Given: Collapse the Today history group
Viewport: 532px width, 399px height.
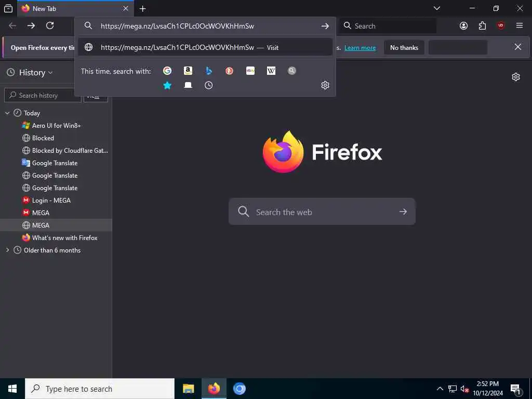Looking at the screenshot, I should 7,113.
